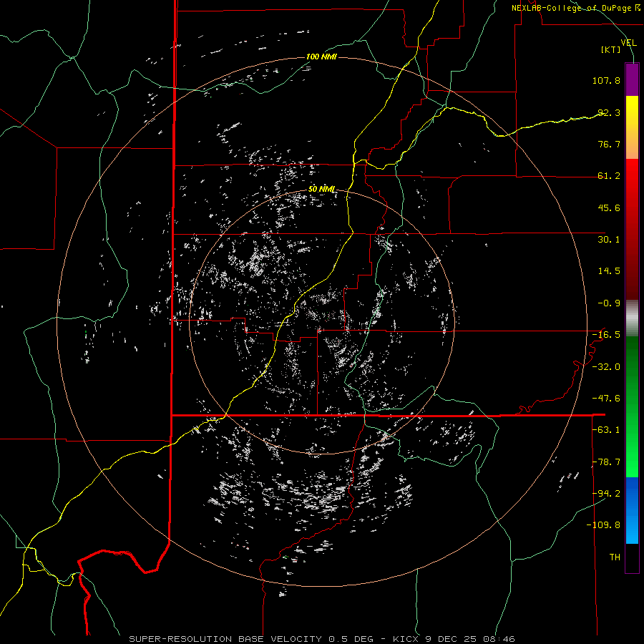
Task: Click the VEL legend heading
Action: tap(628, 42)
